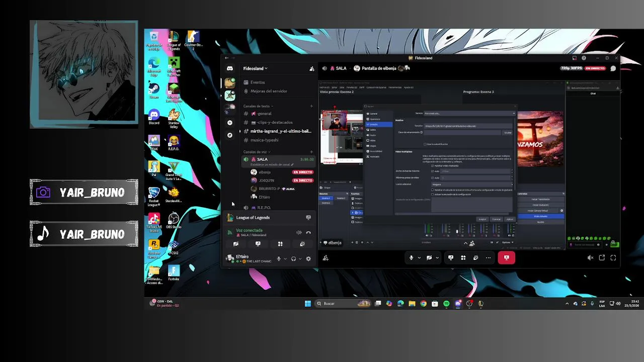Mute microphone in user panel
The width and height of the screenshot is (644, 362).
tap(279, 259)
